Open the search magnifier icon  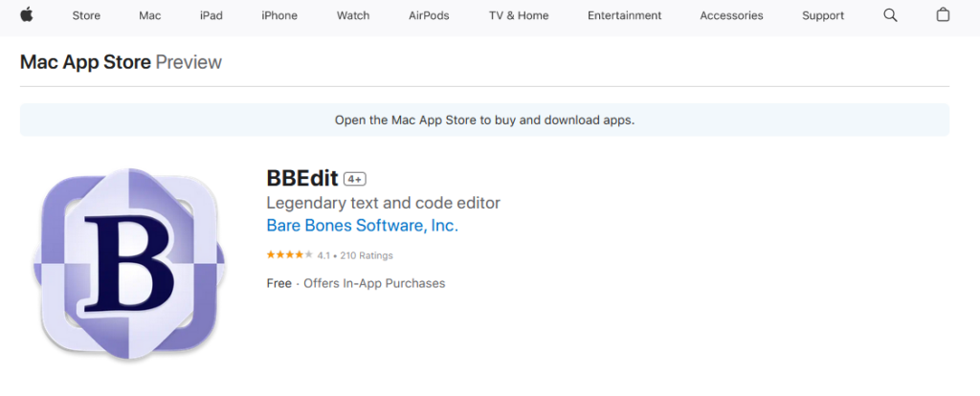890,15
